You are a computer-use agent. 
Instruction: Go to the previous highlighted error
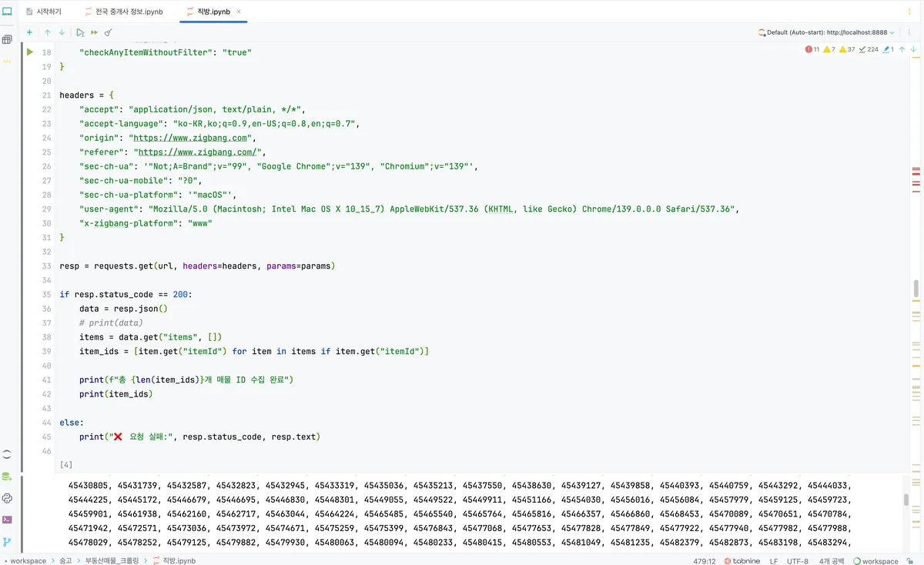point(902,49)
